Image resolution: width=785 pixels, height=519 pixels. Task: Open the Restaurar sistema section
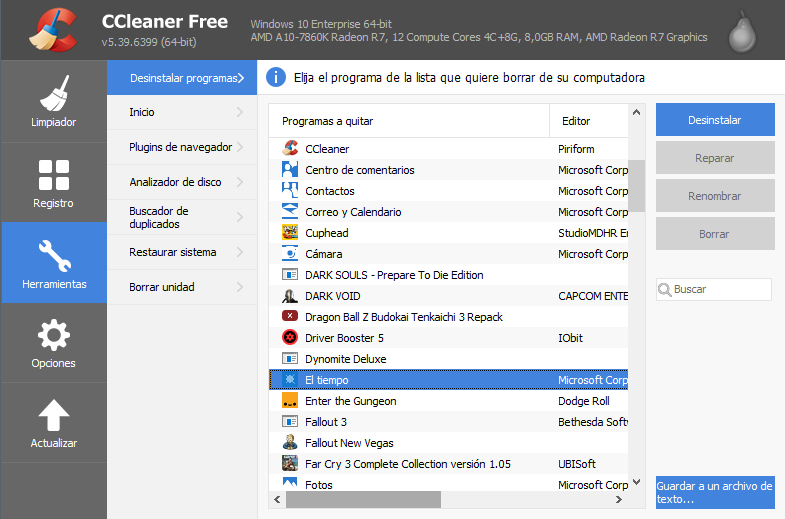pyautogui.click(x=173, y=252)
